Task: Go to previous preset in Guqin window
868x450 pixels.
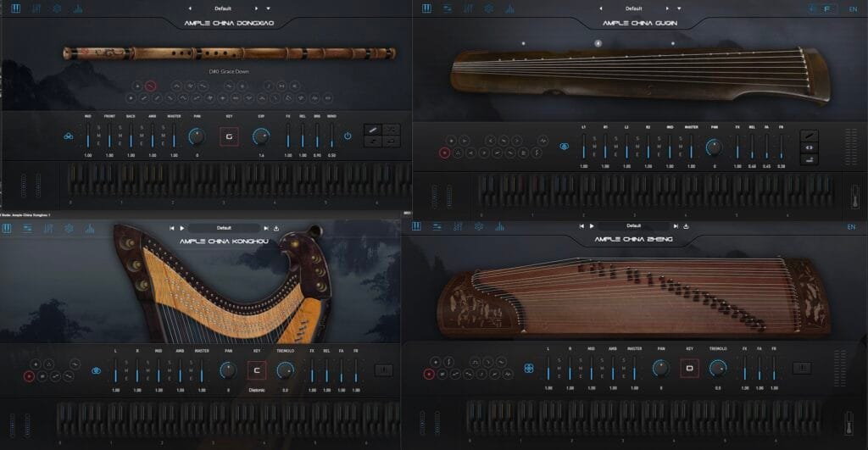Action: click(601, 8)
